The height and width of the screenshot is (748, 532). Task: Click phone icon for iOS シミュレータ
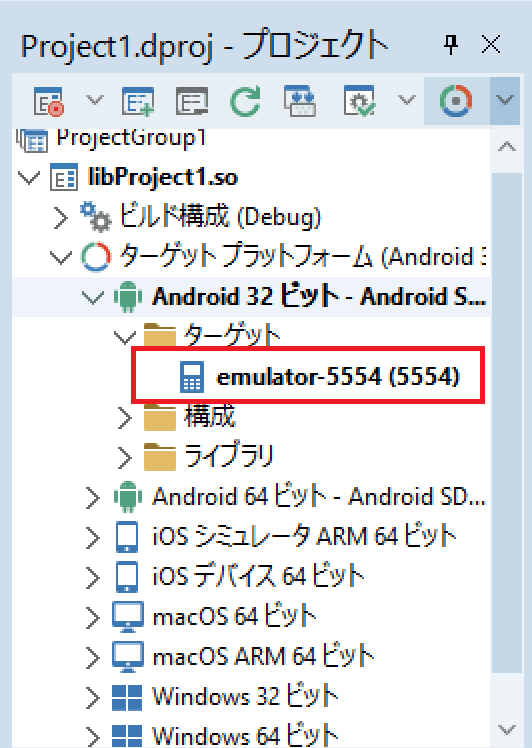click(127, 537)
